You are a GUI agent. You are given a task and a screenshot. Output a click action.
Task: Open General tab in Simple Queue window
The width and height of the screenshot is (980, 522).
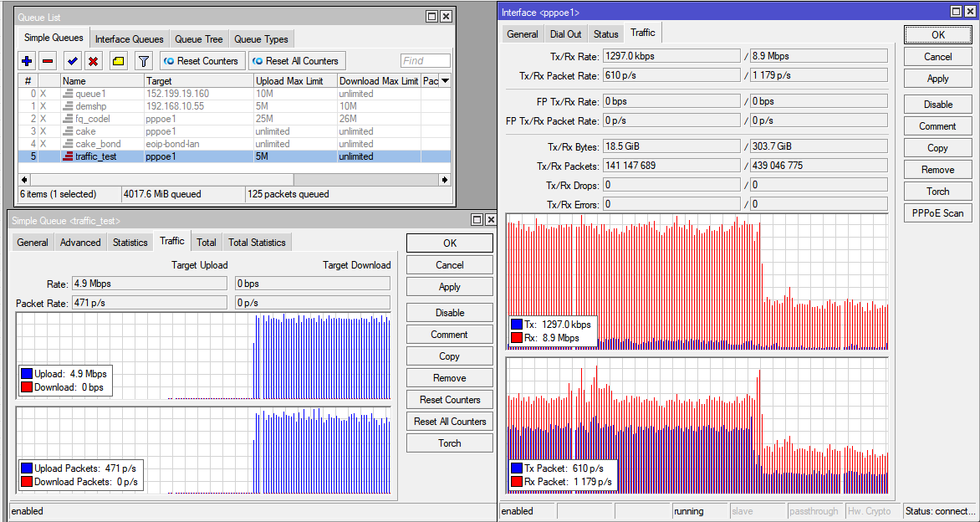coord(33,243)
